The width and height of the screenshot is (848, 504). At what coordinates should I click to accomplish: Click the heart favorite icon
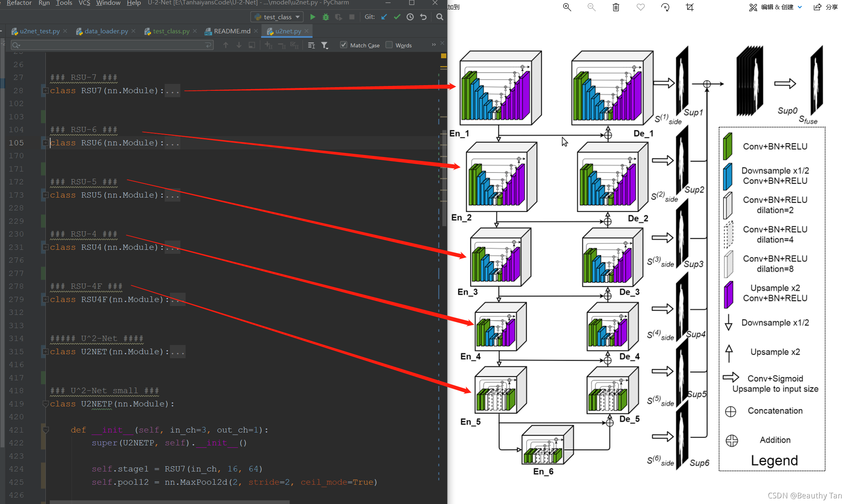click(641, 7)
